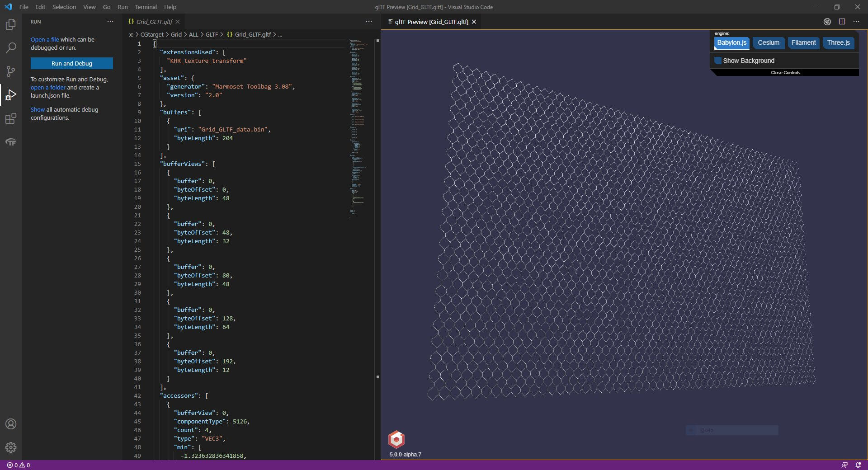The width and height of the screenshot is (868, 470).
Task: Open the Terminal menu
Action: coord(146,7)
